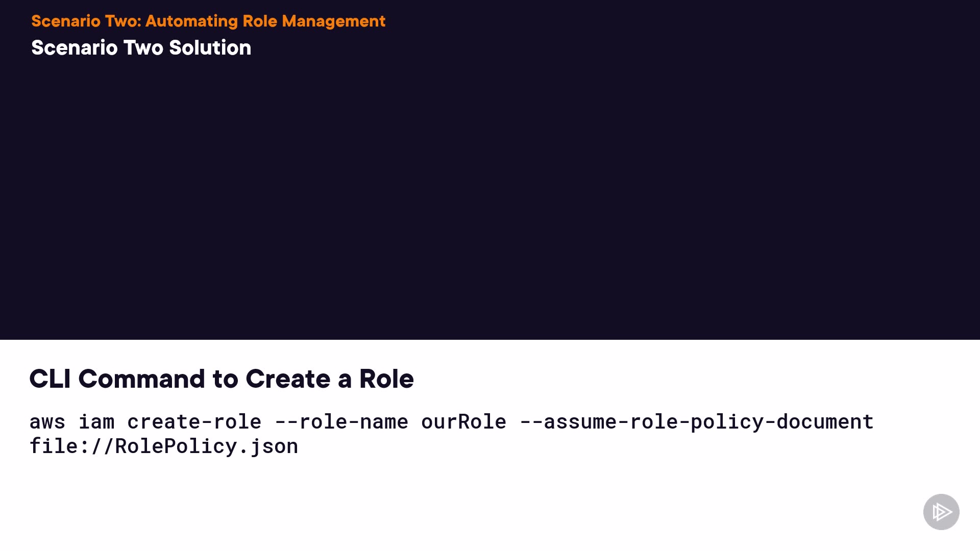This screenshot has height=551, width=980.
Task: Click the word iam in the command
Action: [96, 422]
